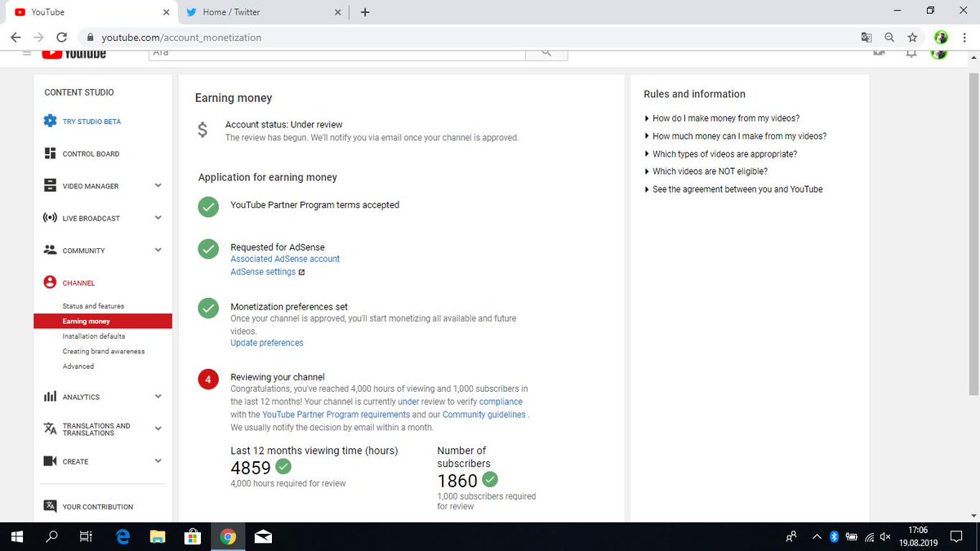The image size is (980, 551).
Task: Click the translate page icon in address bar
Action: pyautogui.click(x=866, y=38)
